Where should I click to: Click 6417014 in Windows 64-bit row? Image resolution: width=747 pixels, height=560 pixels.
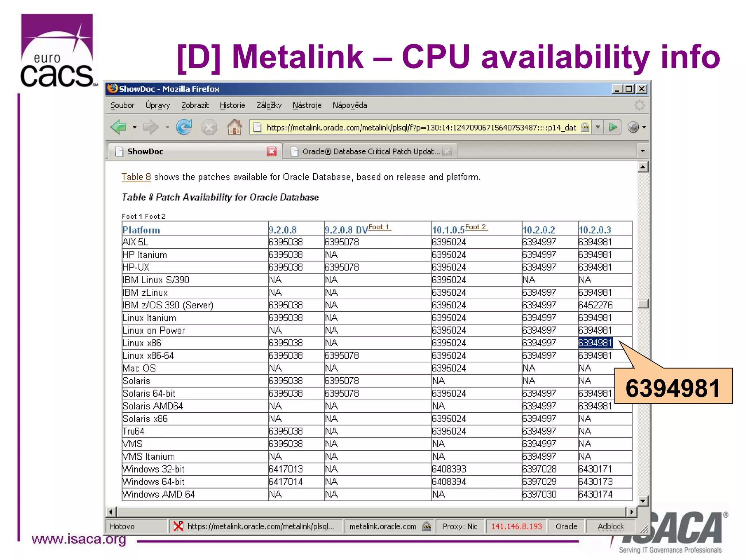[286, 482]
